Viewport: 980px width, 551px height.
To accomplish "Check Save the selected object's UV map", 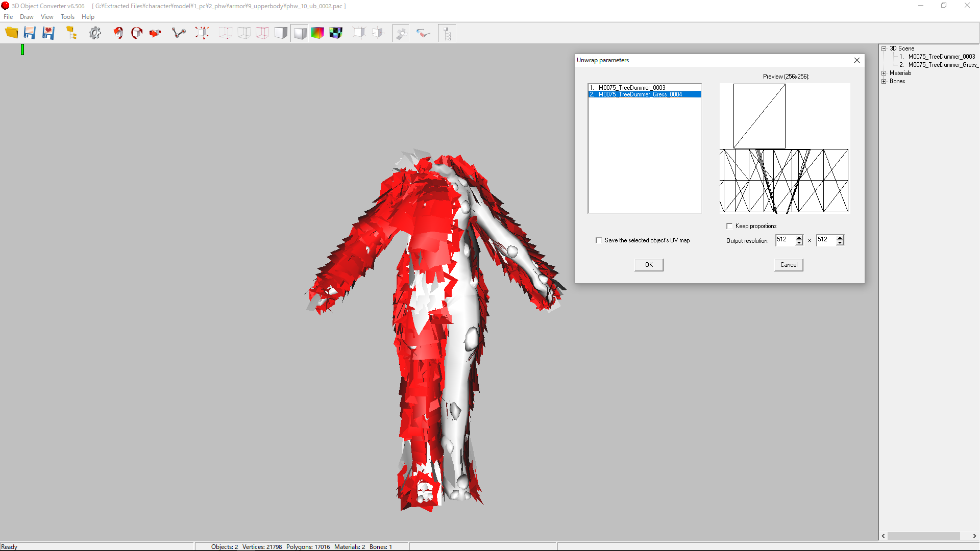I will (x=599, y=240).
